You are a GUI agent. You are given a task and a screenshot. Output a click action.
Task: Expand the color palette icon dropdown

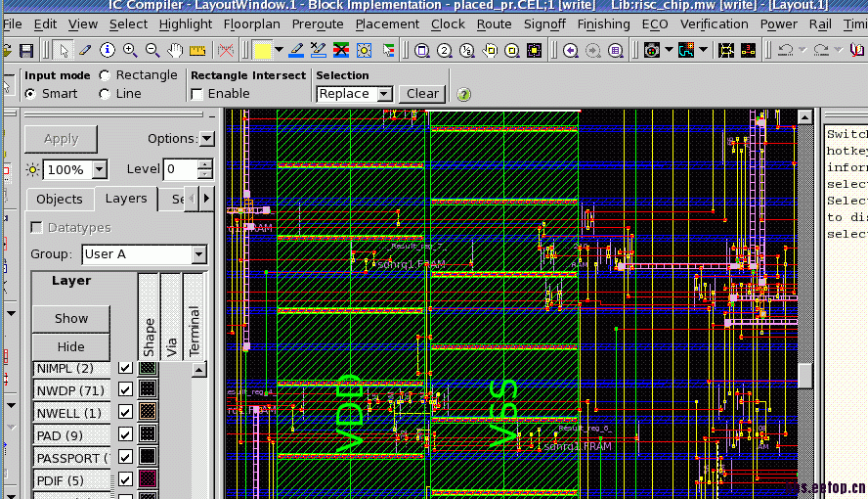(669, 51)
